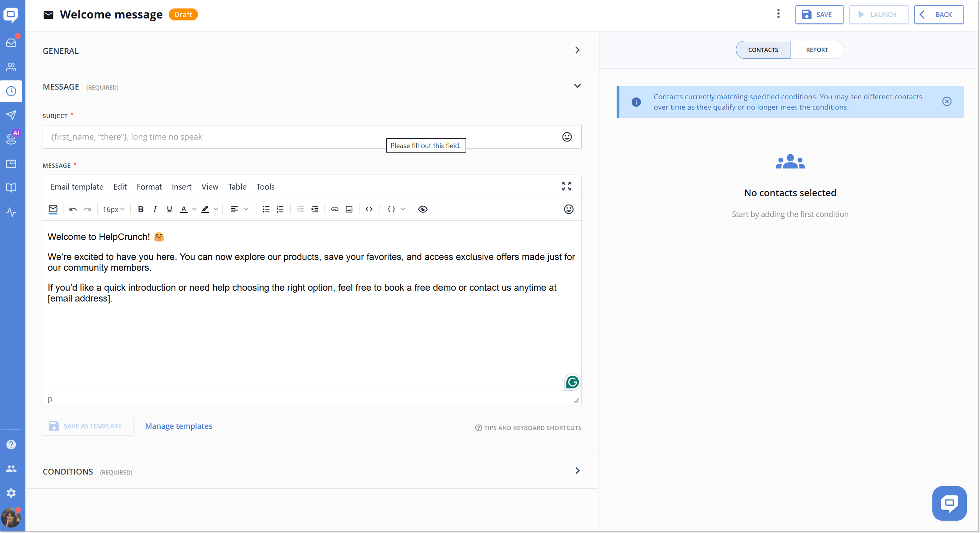This screenshot has width=980, height=533.
Task: Expand the GENERAL section
Action: [x=577, y=50]
